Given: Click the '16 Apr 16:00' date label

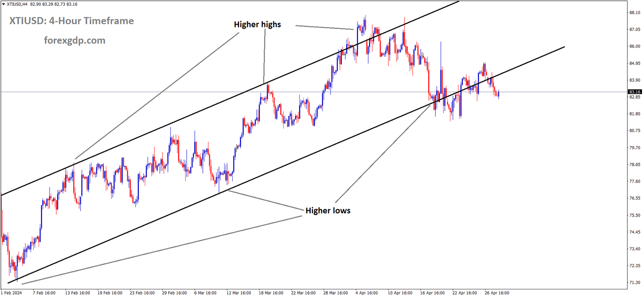Looking at the screenshot, I should 432,293.
